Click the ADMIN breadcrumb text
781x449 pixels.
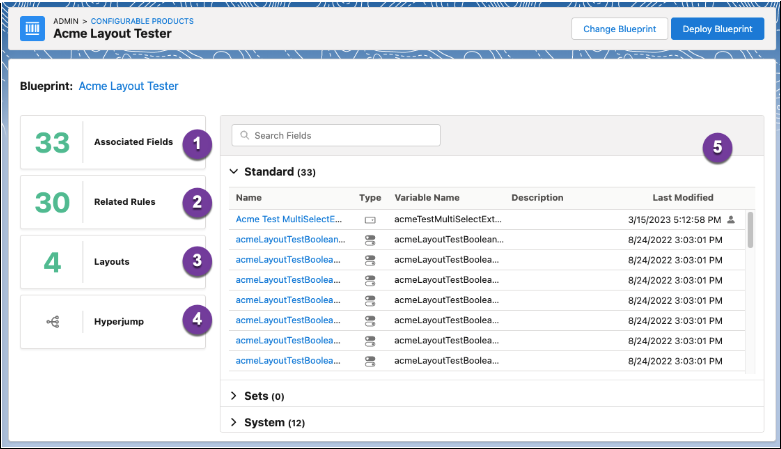click(x=66, y=21)
